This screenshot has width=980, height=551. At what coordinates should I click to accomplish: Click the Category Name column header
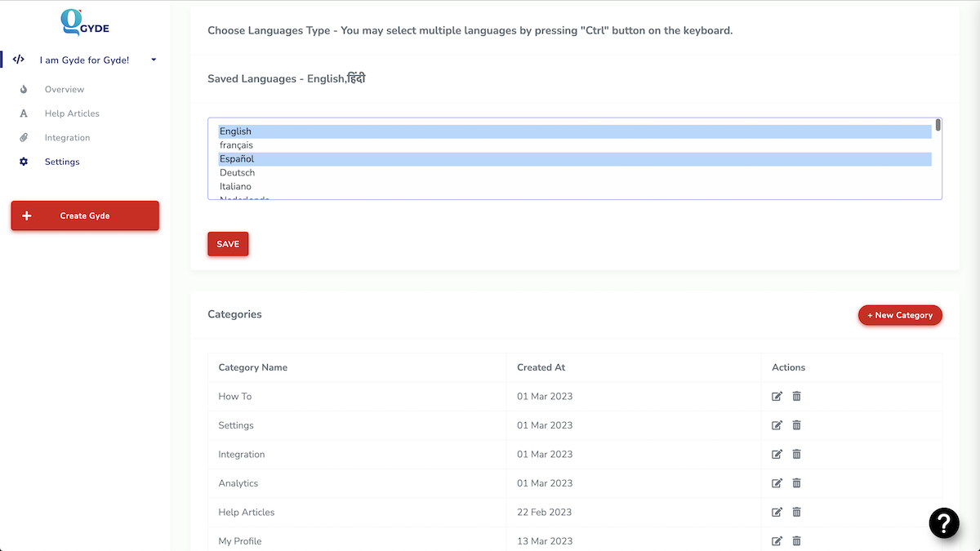click(253, 367)
